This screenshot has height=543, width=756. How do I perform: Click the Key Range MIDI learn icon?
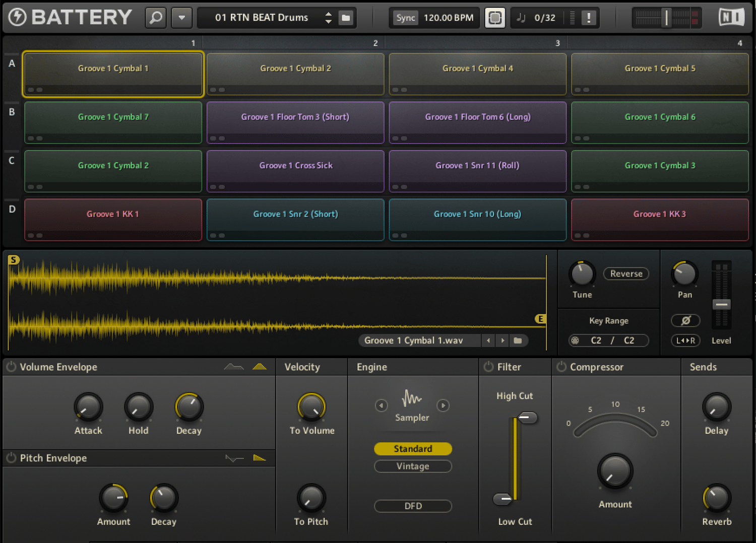(x=575, y=341)
